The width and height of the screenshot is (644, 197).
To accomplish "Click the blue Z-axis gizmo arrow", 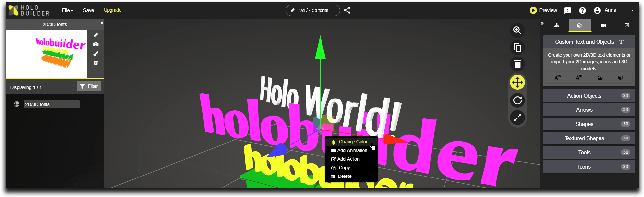I will (x=277, y=150).
